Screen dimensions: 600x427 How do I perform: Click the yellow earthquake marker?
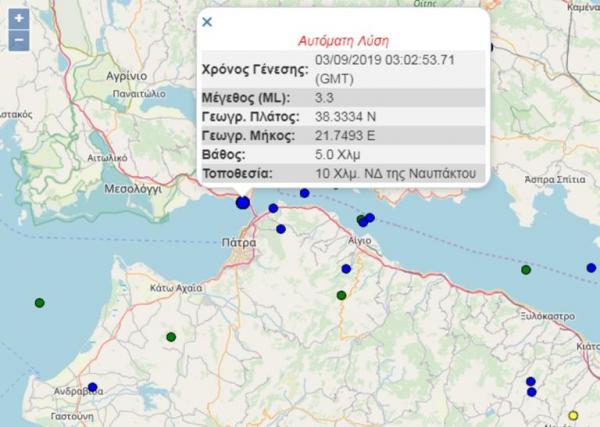point(573,415)
